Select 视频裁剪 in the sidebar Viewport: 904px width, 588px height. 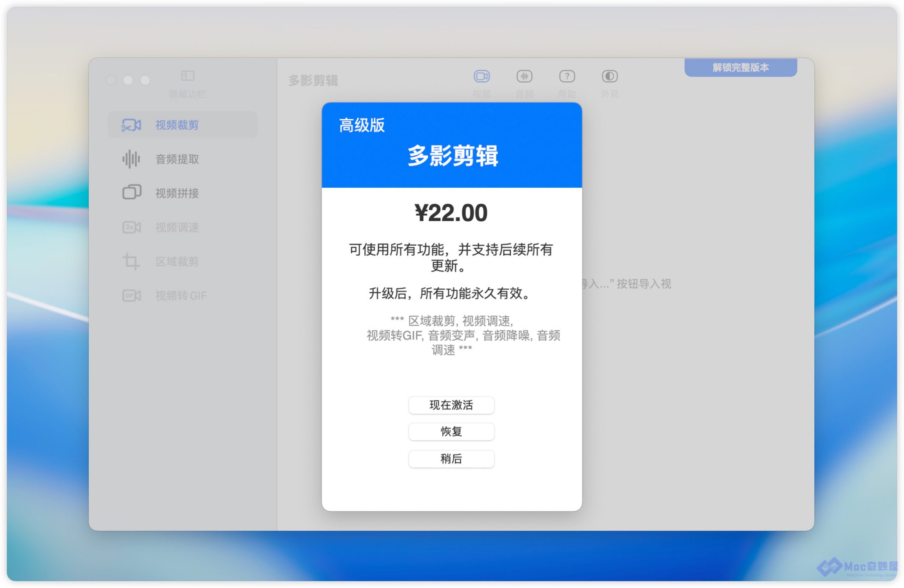(x=177, y=125)
